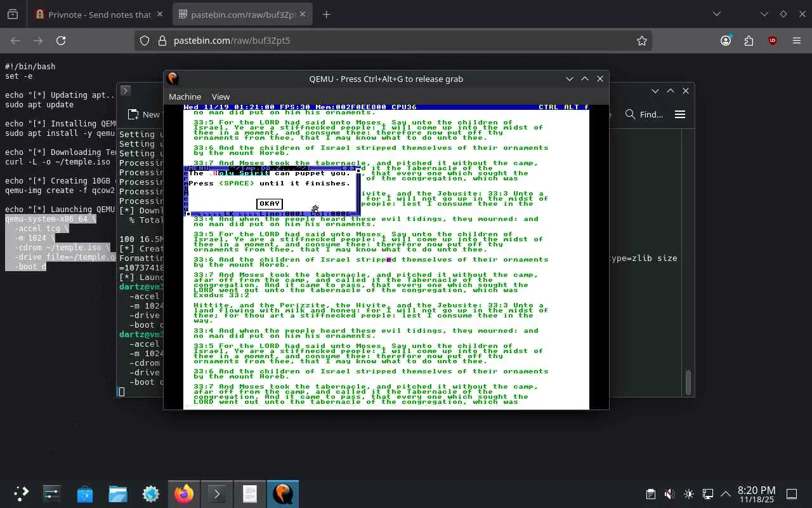Open the tracking protection shield

[145, 41]
